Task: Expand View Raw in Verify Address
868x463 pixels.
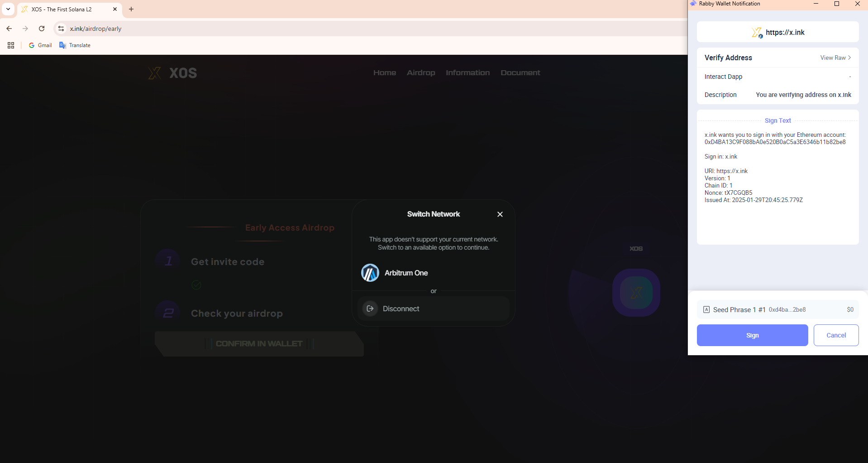Action: (x=835, y=58)
